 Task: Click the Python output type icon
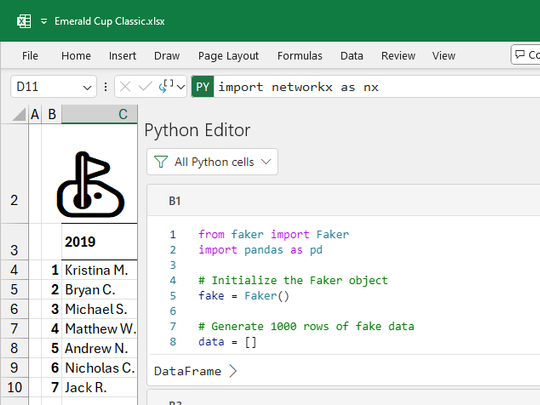tap(166, 86)
